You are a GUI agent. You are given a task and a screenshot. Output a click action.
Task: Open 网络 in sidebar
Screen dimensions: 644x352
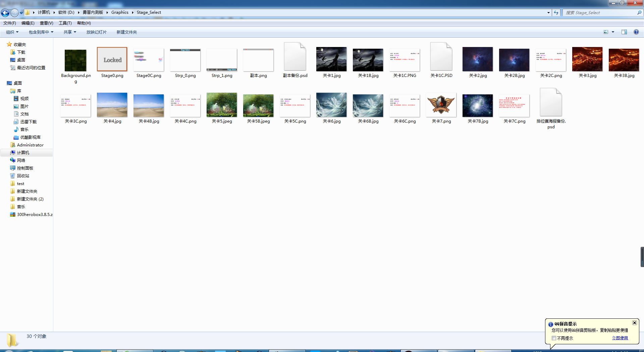coord(18,160)
